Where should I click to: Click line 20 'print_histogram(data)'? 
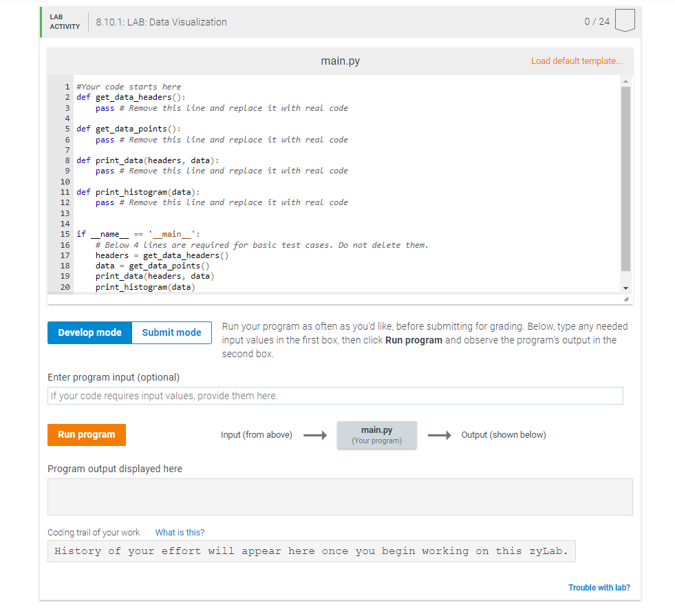(x=145, y=287)
